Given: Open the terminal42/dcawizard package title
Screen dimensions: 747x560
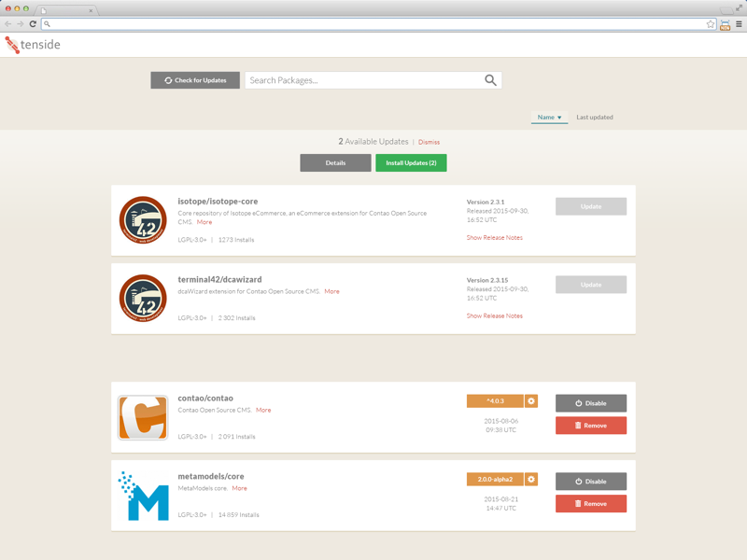Looking at the screenshot, I should pyautogui.click(x=219, y=279).
